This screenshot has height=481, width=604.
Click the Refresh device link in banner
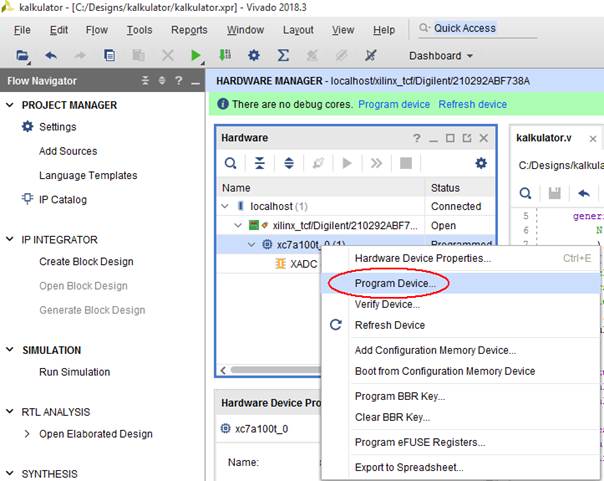(472, 104)
